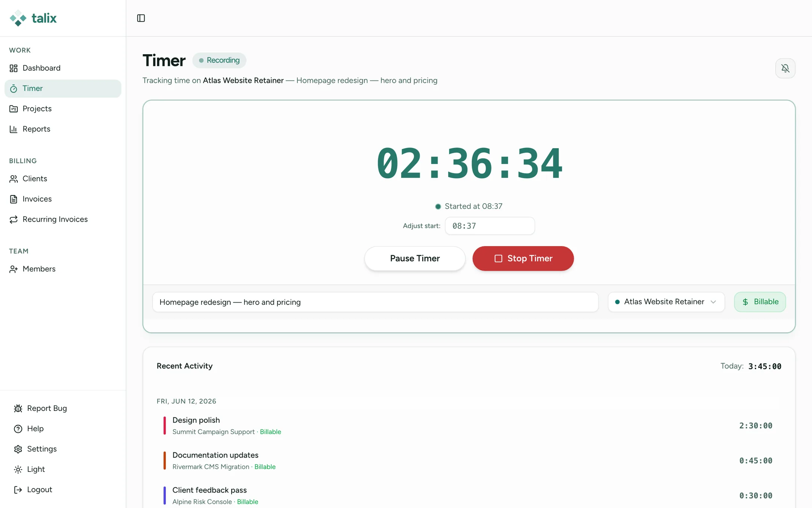Click the Help question mark icon
Screen dimensions: 812x508
click(x=18, y=429)
